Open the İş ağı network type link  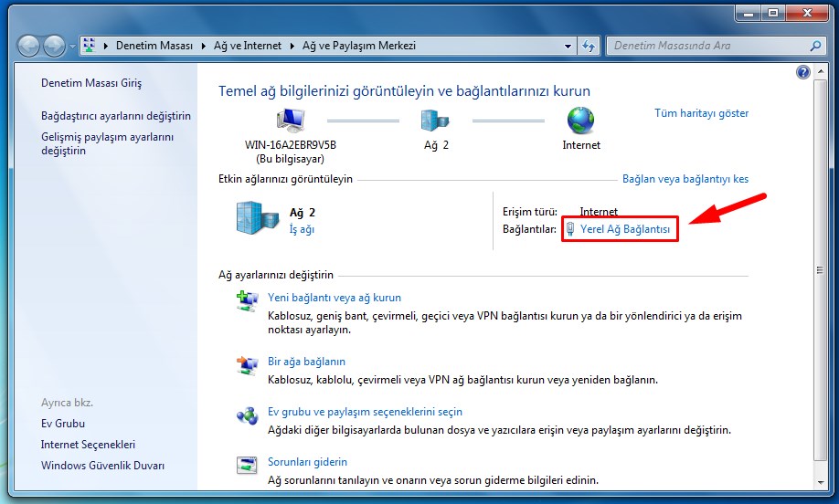point(302,230)
